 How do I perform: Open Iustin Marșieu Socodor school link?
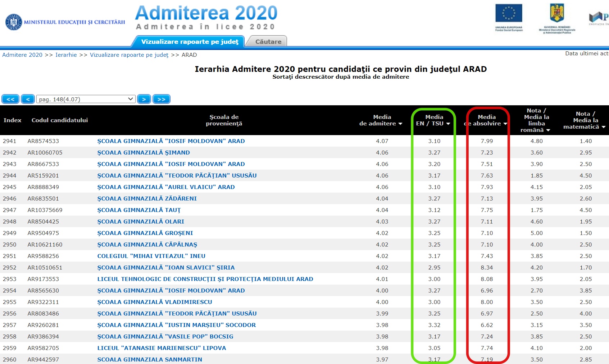(x=177, y=325)
